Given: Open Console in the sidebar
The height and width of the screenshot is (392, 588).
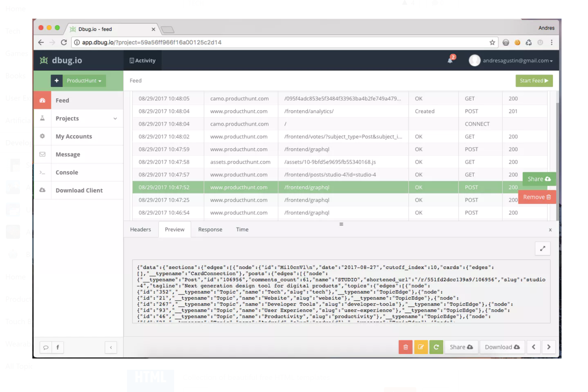Looking at the screenshot, I should pos(78,172).
